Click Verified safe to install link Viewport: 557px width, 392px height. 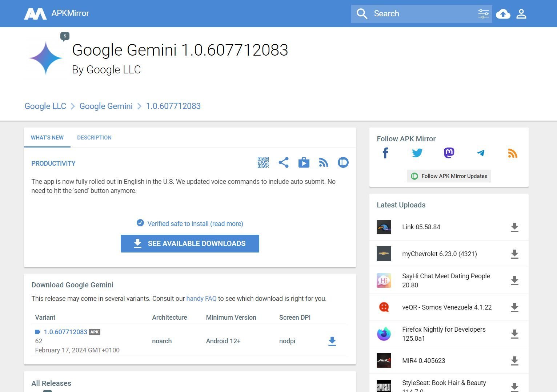(x=195, y=224)
